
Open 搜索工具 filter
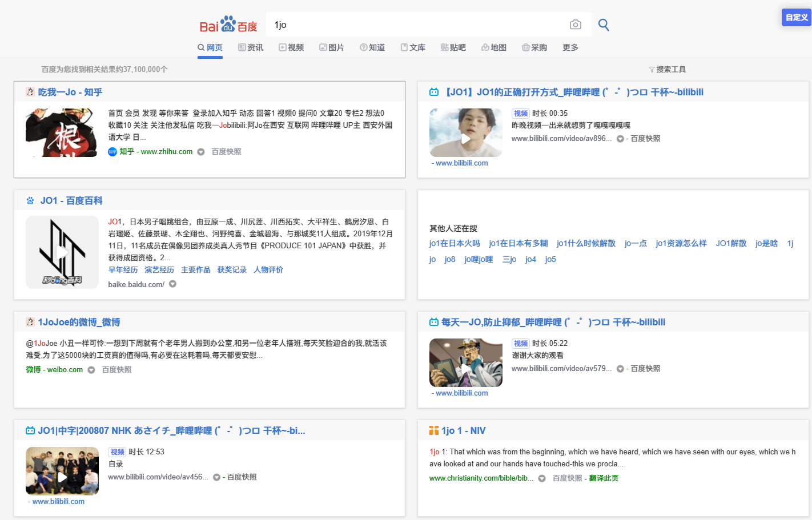pyautogui.click(x=668, y=69)
